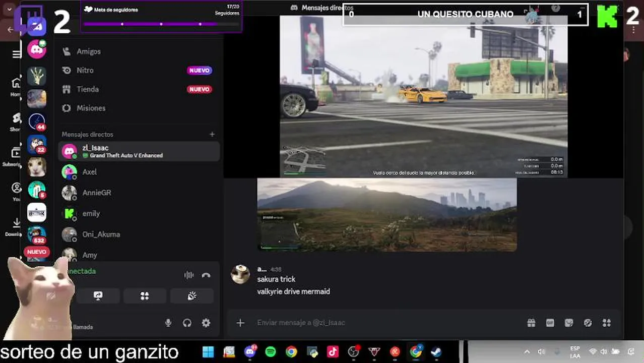Open the Misiones quests page
This screenshot has height=363, width=644.
(x=139, y=108)
